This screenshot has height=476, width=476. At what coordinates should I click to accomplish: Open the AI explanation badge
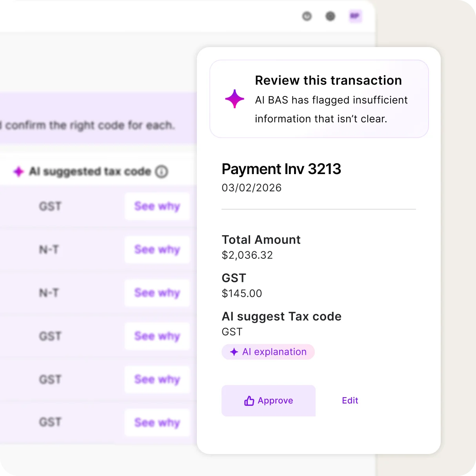268,352
